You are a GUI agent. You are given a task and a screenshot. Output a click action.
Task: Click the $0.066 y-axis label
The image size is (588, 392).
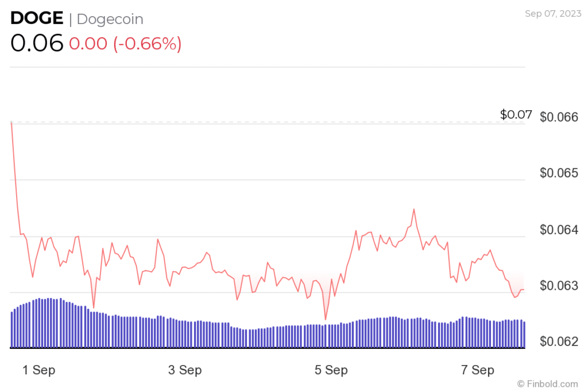[559, 118]
